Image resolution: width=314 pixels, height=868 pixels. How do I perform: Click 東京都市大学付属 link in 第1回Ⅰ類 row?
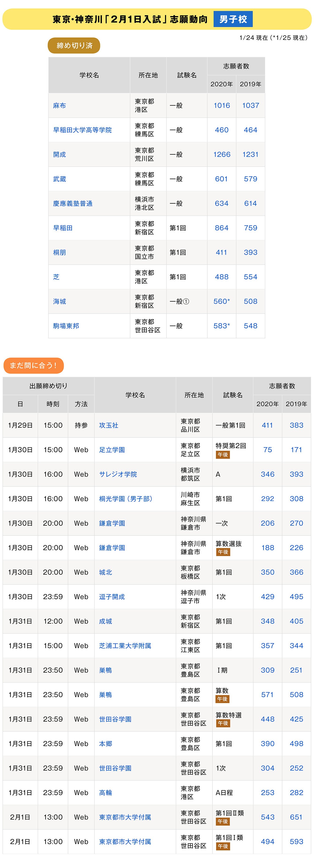tap(125, 841)
